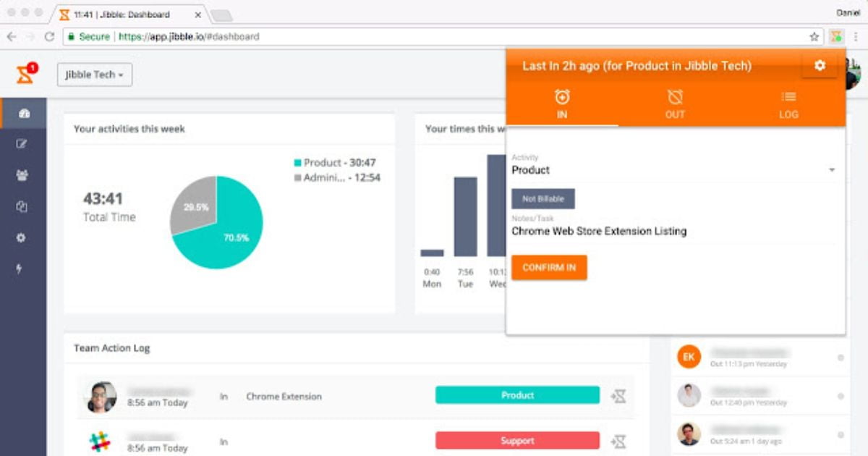868x456 pixels.
Task: Click the red Support activity label
Action: click(x=517, y=441)
